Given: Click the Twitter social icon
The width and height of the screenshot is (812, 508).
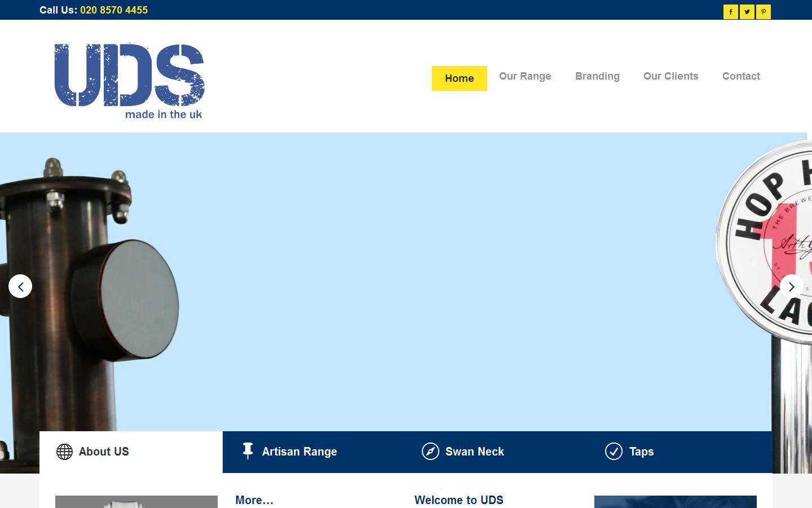Looking at the screenshot, I should click(747, 11).
